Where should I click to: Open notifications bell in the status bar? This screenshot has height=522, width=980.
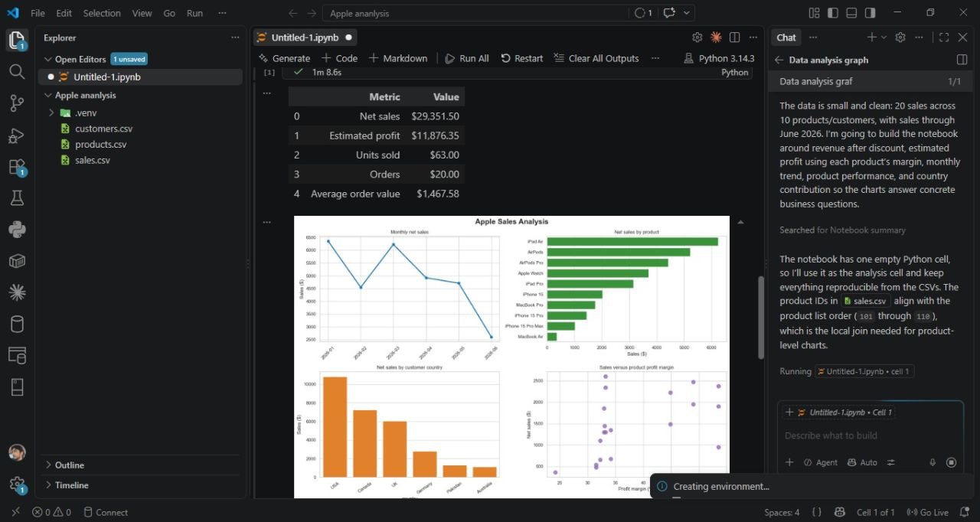click(x=964, y=513)
